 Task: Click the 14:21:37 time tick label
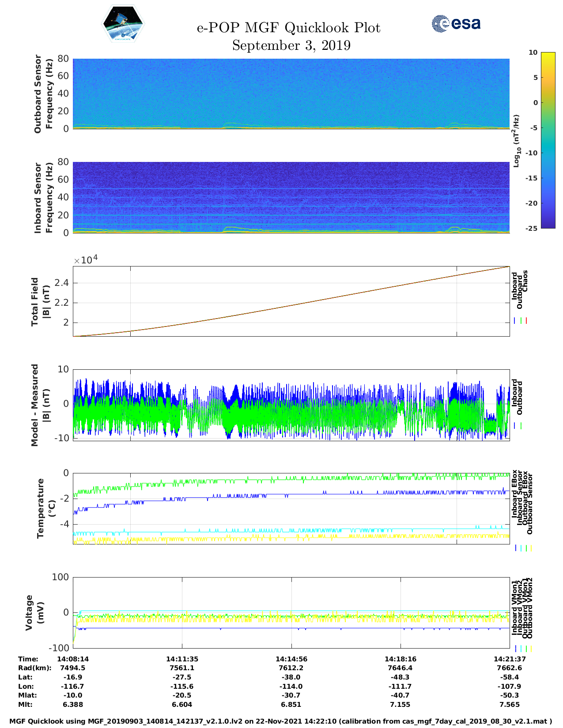(509, 659)
